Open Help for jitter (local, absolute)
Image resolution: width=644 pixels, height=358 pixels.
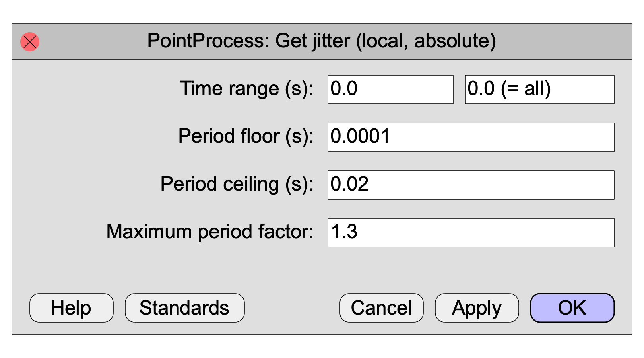click(x=72, y=308)
